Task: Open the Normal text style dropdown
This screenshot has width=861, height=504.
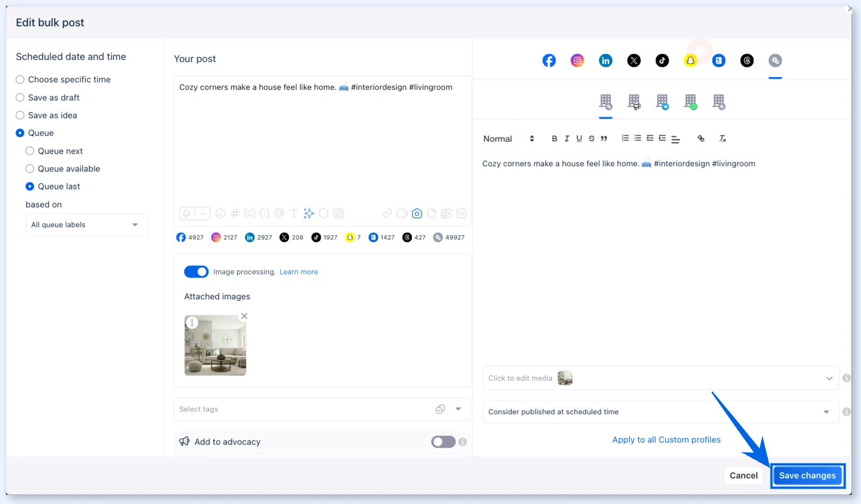Action: tap(509, 139)
